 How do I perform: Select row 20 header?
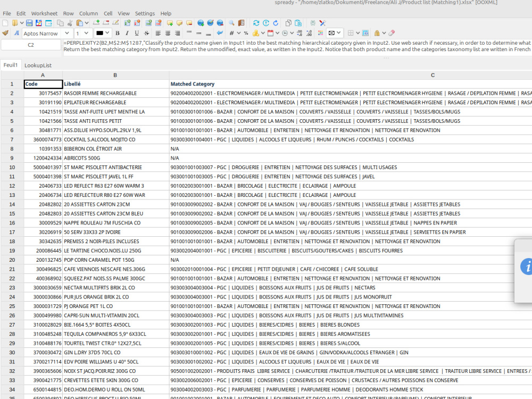tap(12, 260)
